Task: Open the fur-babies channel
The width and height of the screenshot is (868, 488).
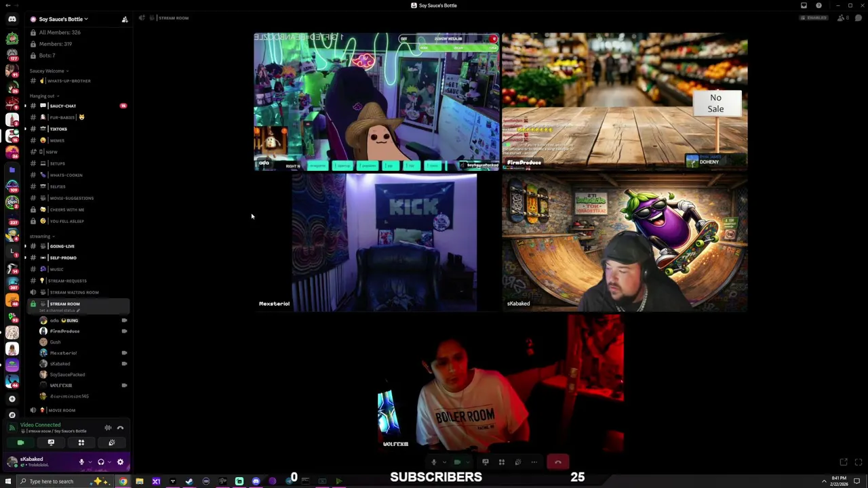Action: [x=78, y=117]
